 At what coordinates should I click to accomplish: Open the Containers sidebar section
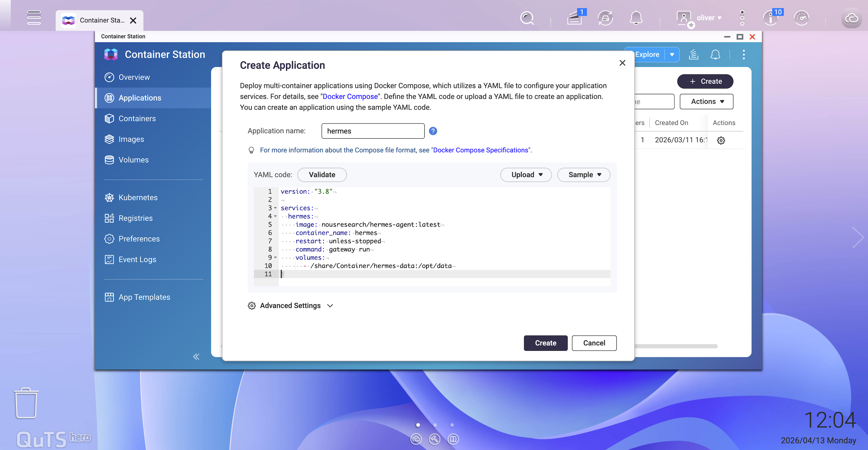(x=137, y=118)
